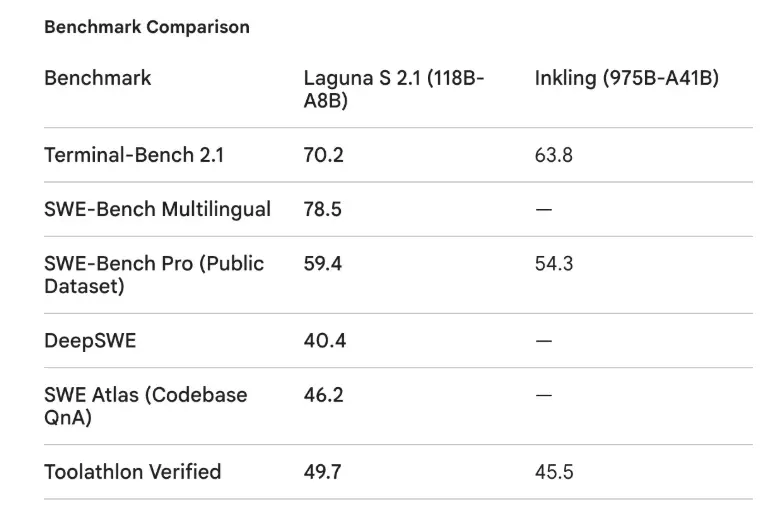Select the DeepSWE row label

[x=90, y=341]
